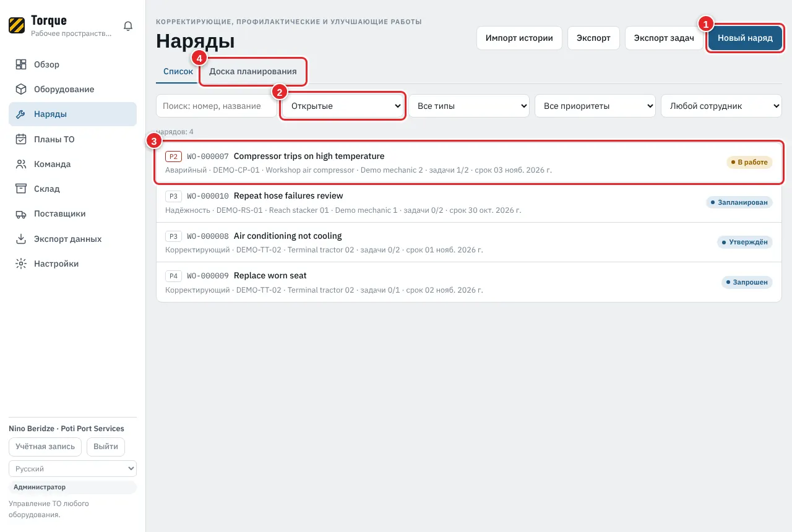
Task: Click the Импорт истории button
Action: [519, 38]
